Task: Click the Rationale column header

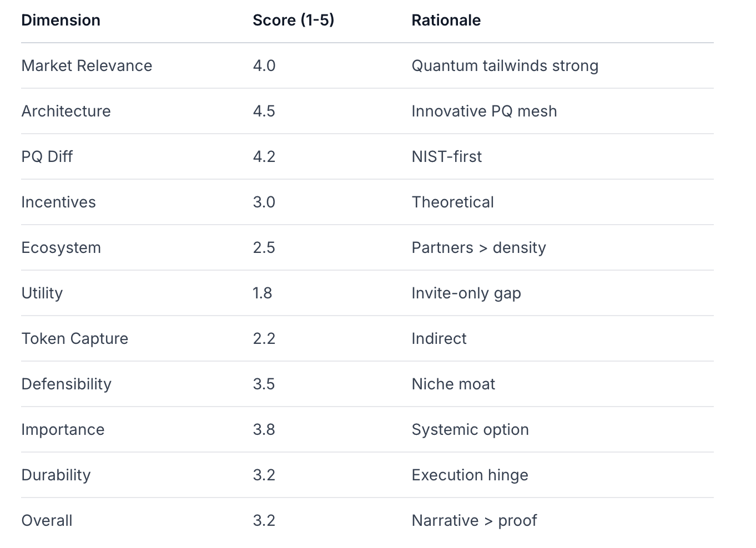Action: [446, 21]
